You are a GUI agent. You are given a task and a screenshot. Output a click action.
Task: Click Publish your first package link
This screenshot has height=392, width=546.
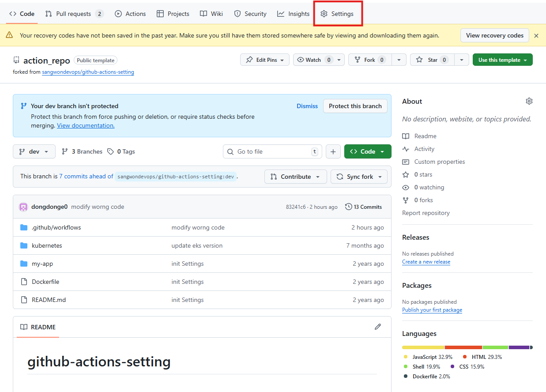pyautogui.click(x=432, y=310)
